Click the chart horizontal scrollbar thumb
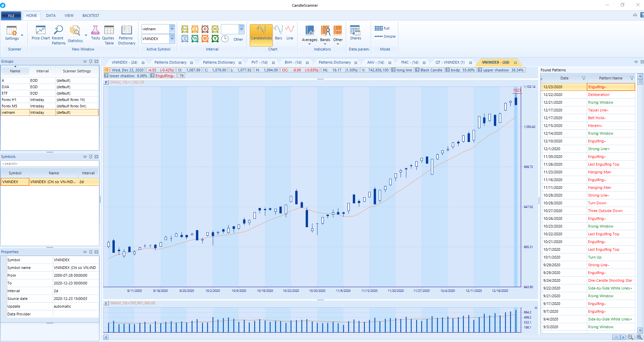644x342 pixels. (616, 337)
